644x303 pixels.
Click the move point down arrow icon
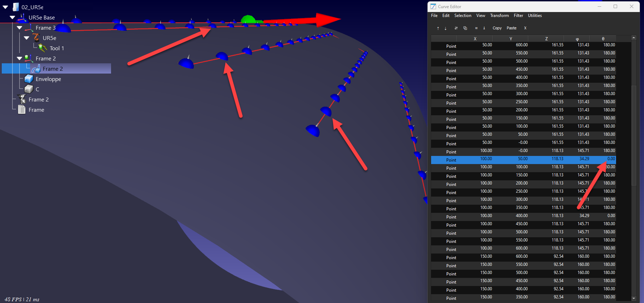point(446,28)
